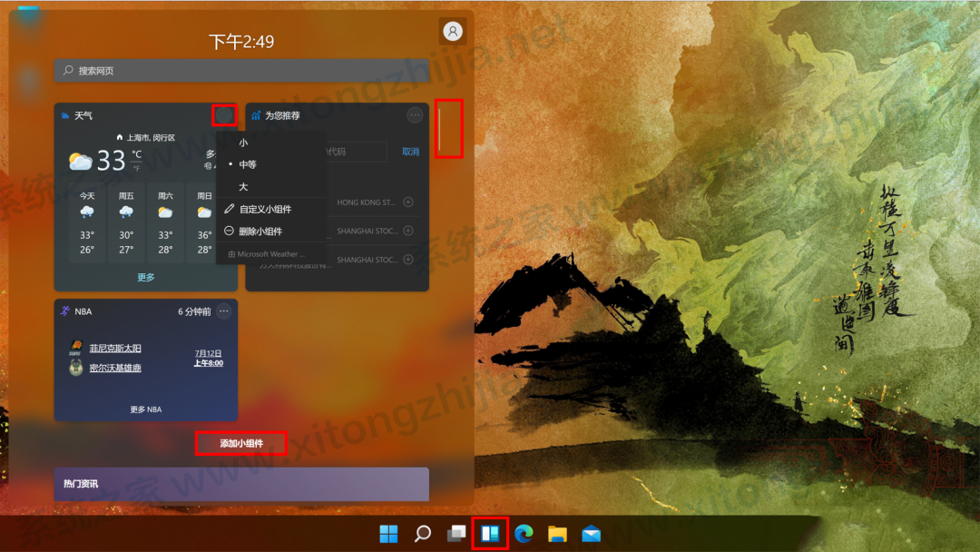Click the cloud icon on the 天气 widget
The image size is (980, 552).
(64, 114)
